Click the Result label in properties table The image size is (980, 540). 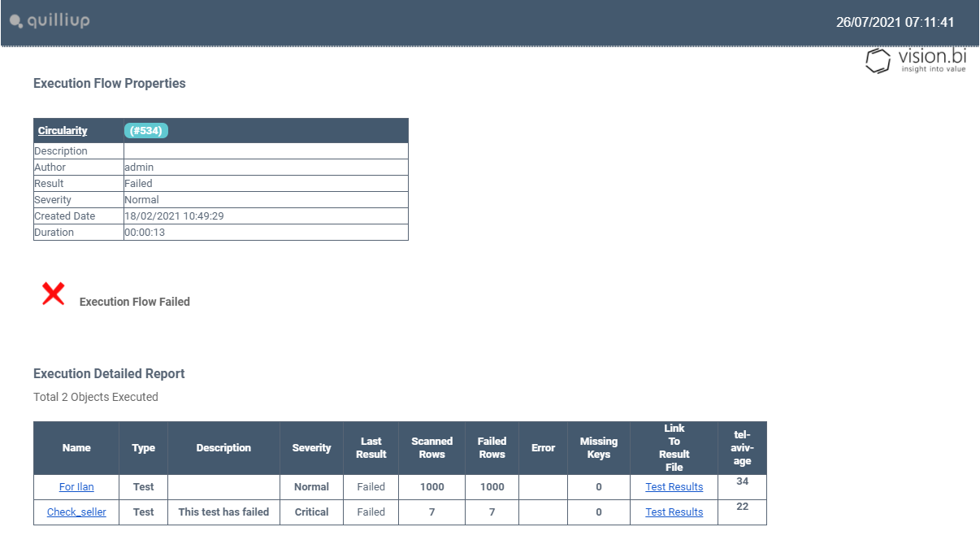click(x=49, y=184)
